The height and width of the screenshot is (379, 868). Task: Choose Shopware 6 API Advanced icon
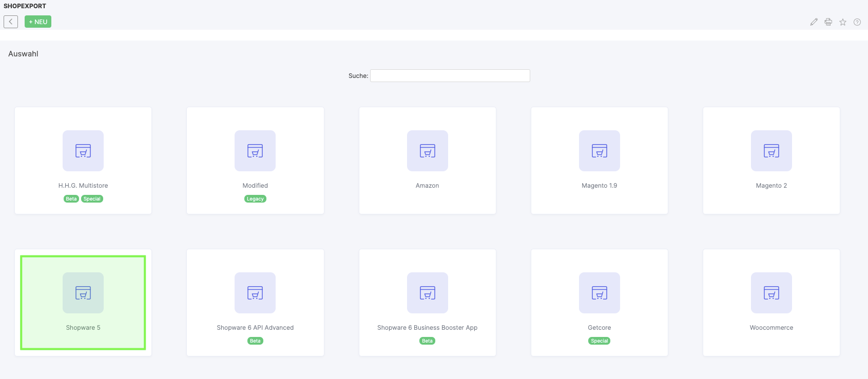click(255, 293)
